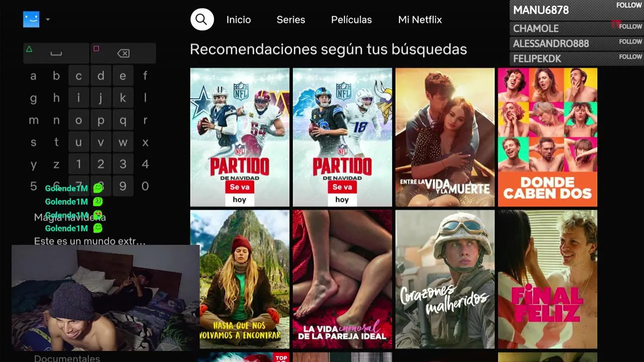
Task: Select letter a on keyboard
Action: pyautogui.click(x=34, y=76)
